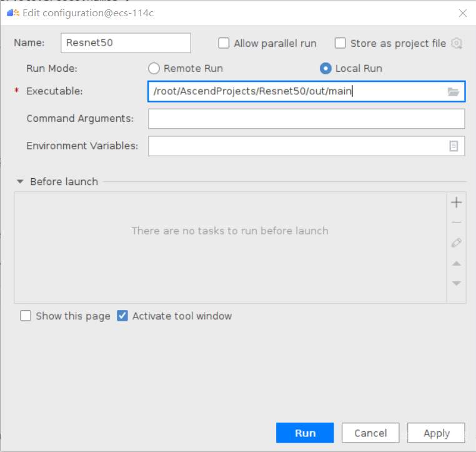Click the move down arrow in Before launch
The image size is (476, 452).
(x=456, y=283)
